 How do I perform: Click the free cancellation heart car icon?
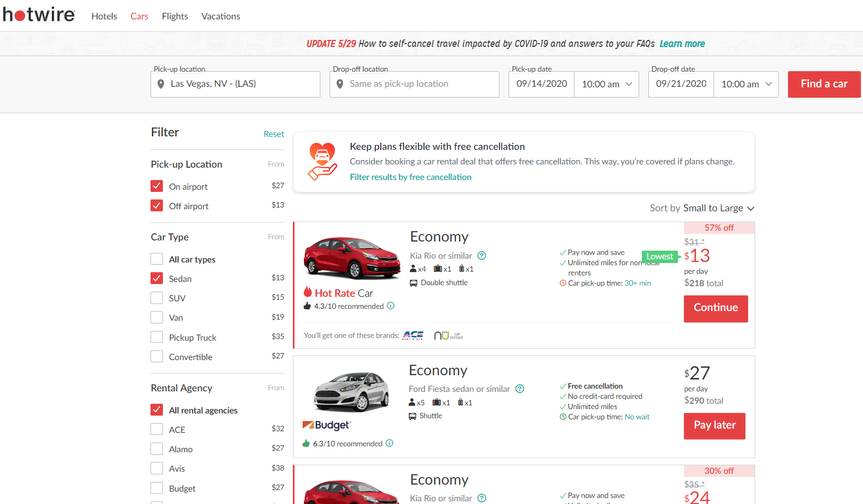pos(322,161)
